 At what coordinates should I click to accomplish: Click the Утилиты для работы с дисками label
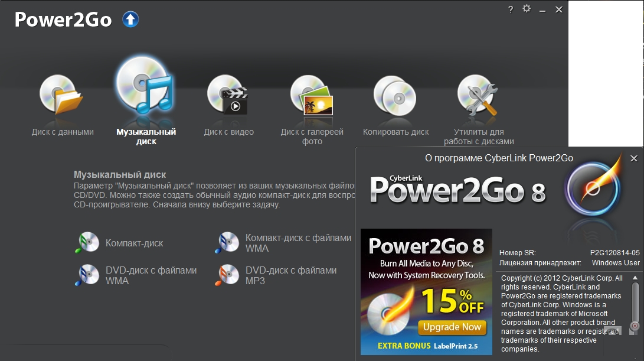pyautogui.click(x=479, y=136)
